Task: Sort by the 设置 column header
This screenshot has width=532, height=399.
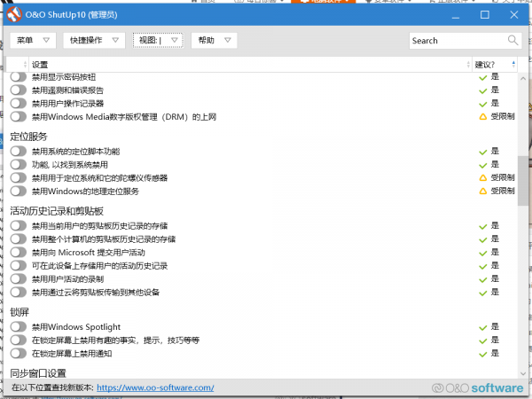Action: tap(250, 65)
